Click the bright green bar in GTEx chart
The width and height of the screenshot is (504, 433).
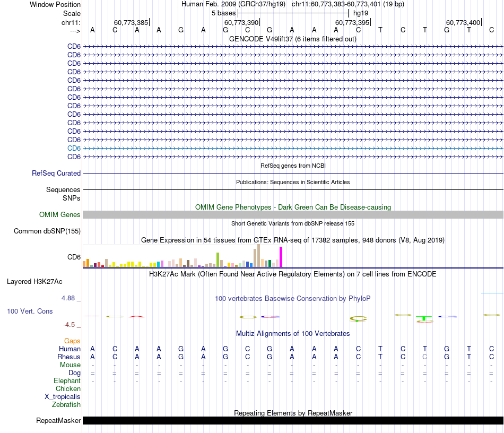click(218, 259)
